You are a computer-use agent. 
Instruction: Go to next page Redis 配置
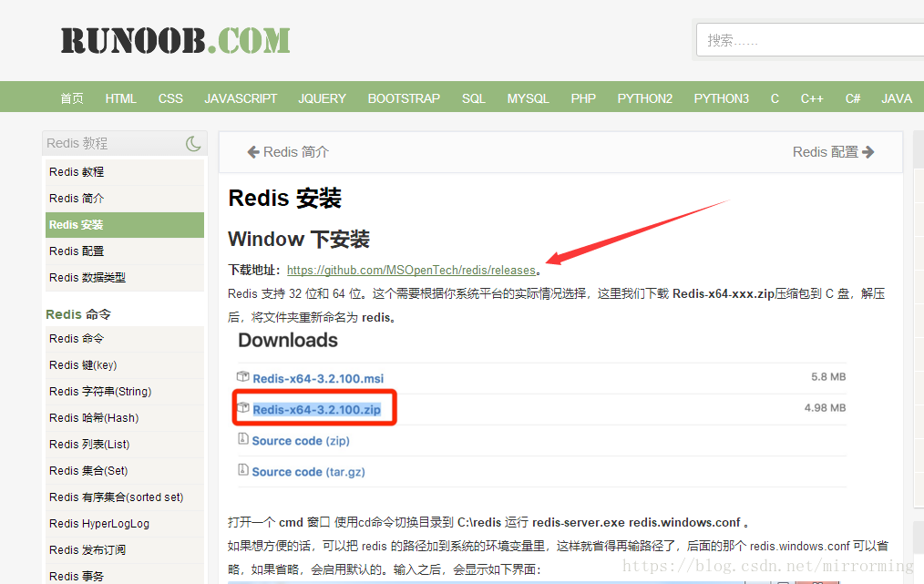(x=833, y=152)
